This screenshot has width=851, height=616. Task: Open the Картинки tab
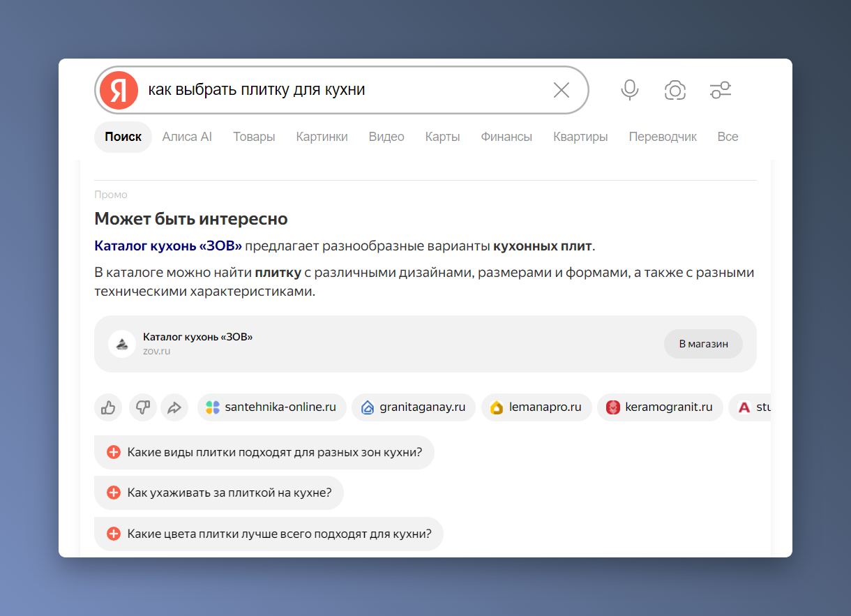point(322,137)
